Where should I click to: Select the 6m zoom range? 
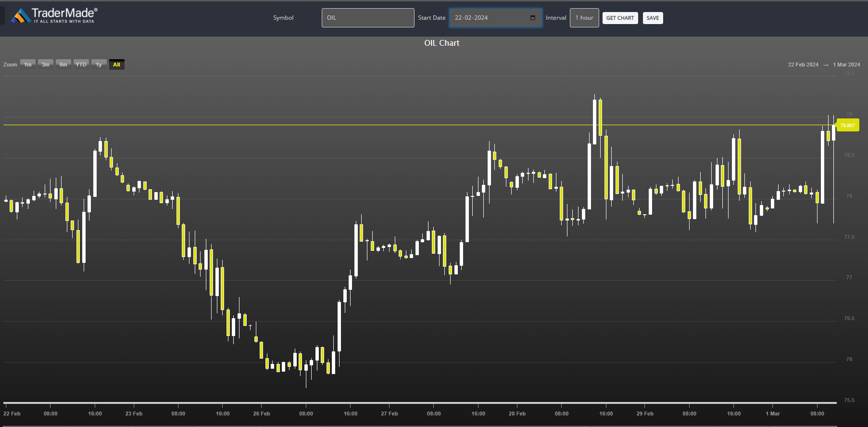click(x=63, y=65)
